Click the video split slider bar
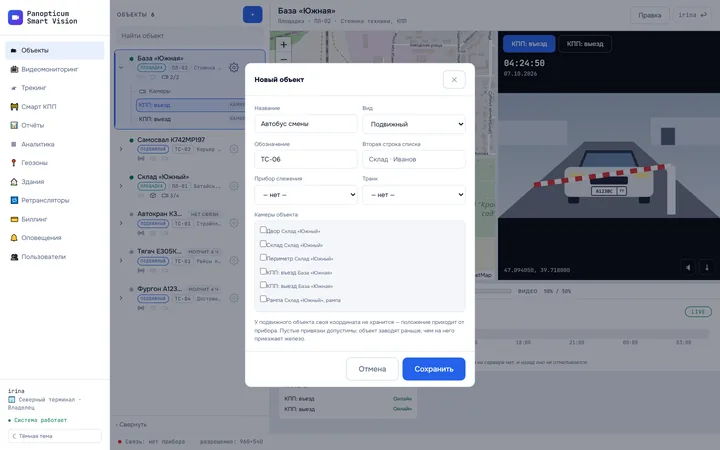720x450 pixels. point(492,291)
